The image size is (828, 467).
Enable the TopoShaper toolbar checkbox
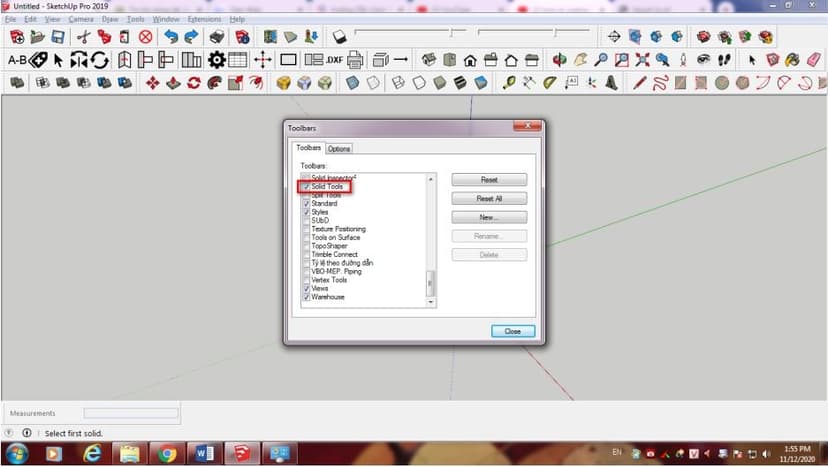click(x=306, y=246)
